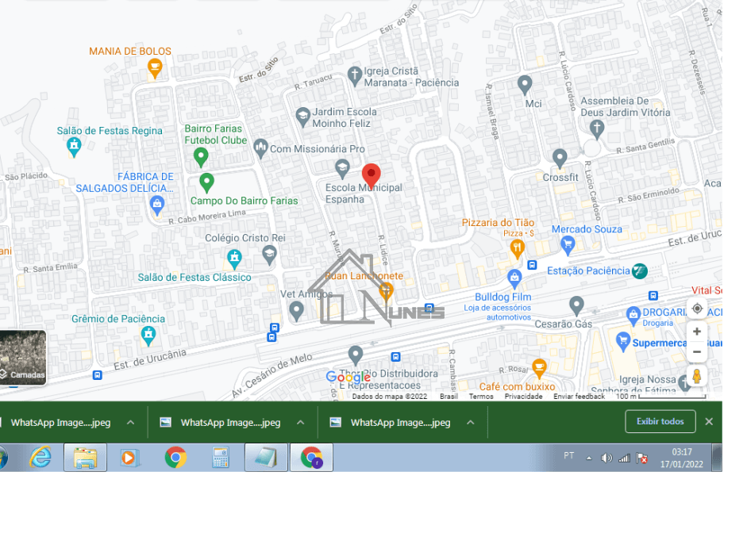The width and height of the screenshot is (747, 560).
Task: Click the Mci location pin
Action: tap(525, 85)
